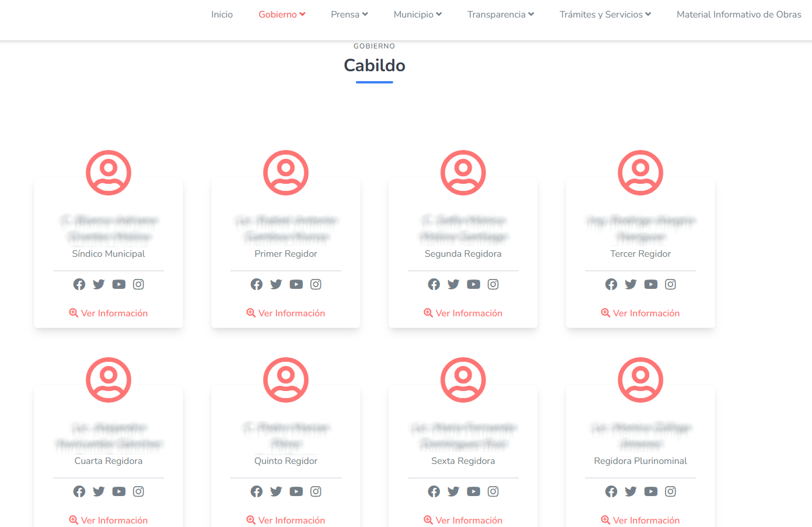Click Ver Información for Síndico Municipal
Screen dimensions: 812x527
click(x=108, y=313)
